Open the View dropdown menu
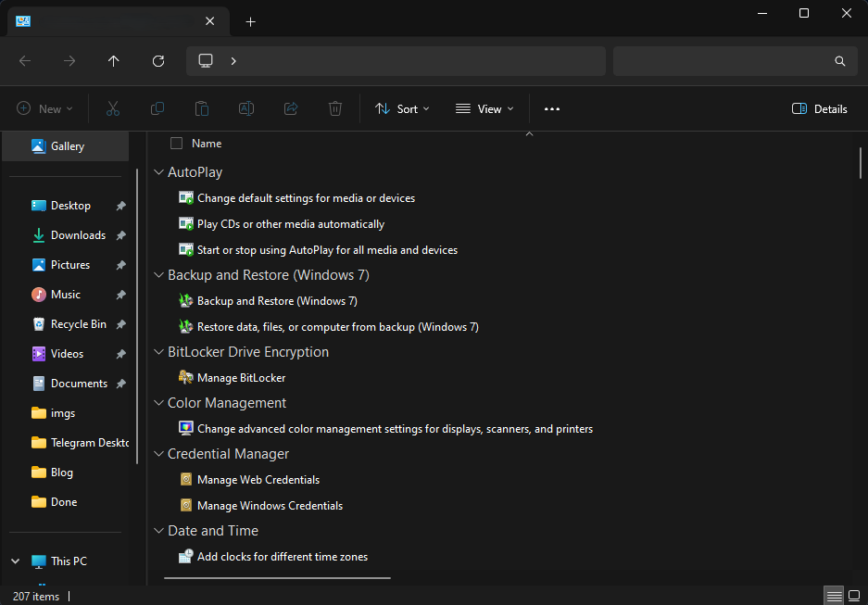The height and width of the screenshot is (605, 868). pos(484,109)
